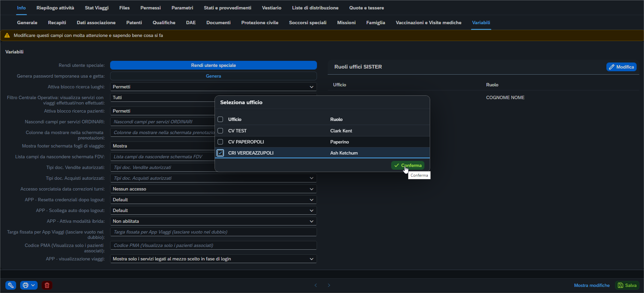Viewport: 644px width, 293px height.
Task: Open the Stat Viaggi tab
Action: point(97,8)
